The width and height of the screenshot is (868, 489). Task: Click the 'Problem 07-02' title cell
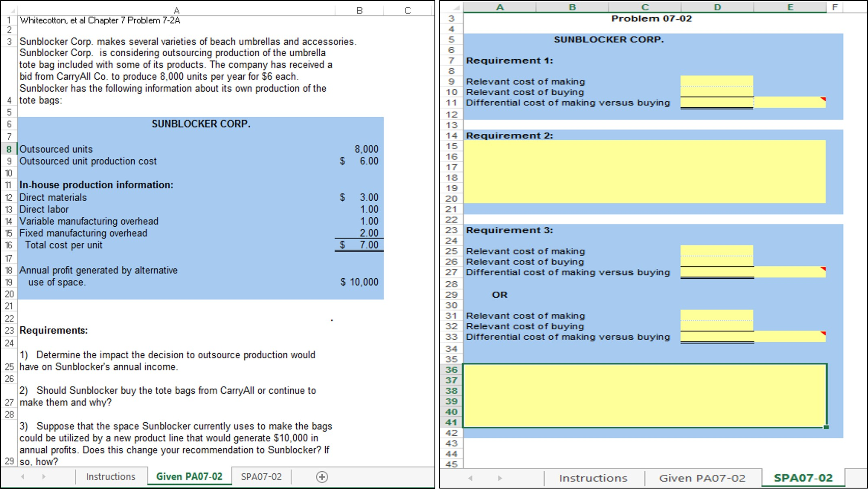tap(651, 19)
